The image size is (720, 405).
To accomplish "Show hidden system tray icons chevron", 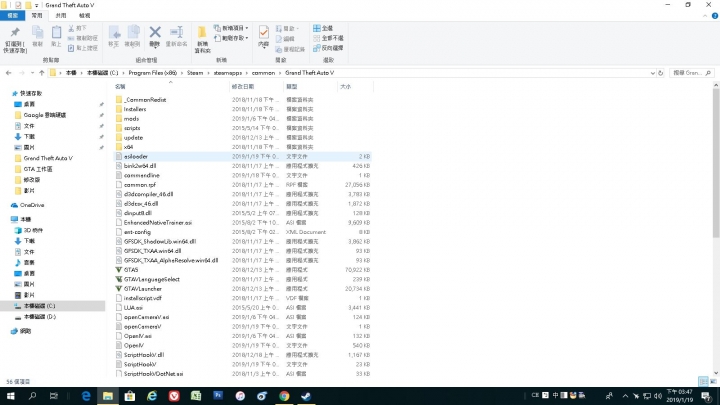I will [625, 396].
